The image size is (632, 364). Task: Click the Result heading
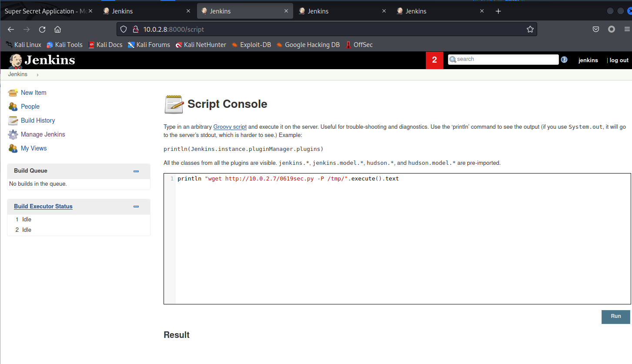tap(177, 335)
